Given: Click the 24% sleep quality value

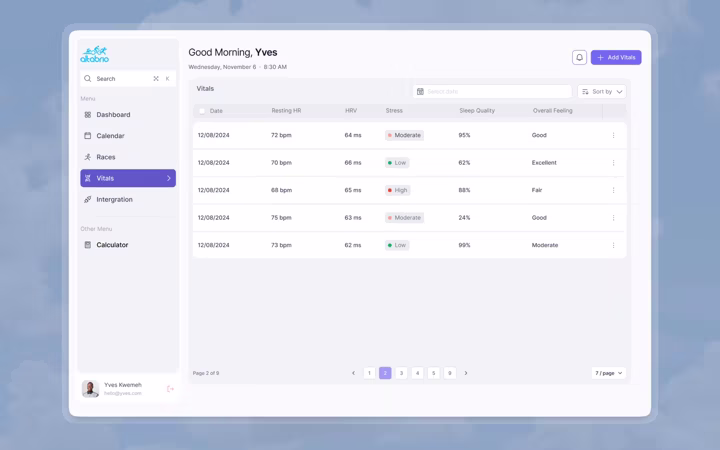Looking at the screenshot, I should pyautogui.click(x=464, y=218).
